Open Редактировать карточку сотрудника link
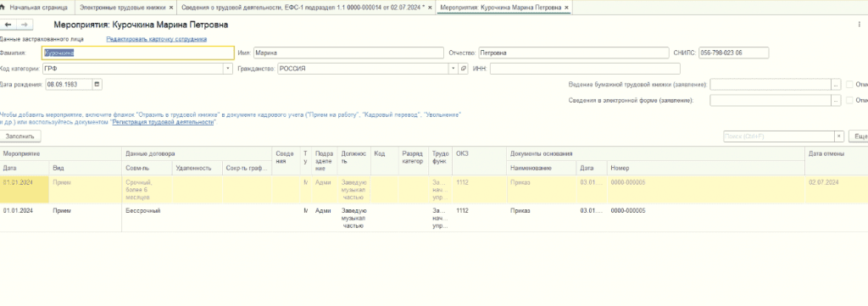 [x=157, y=39]
